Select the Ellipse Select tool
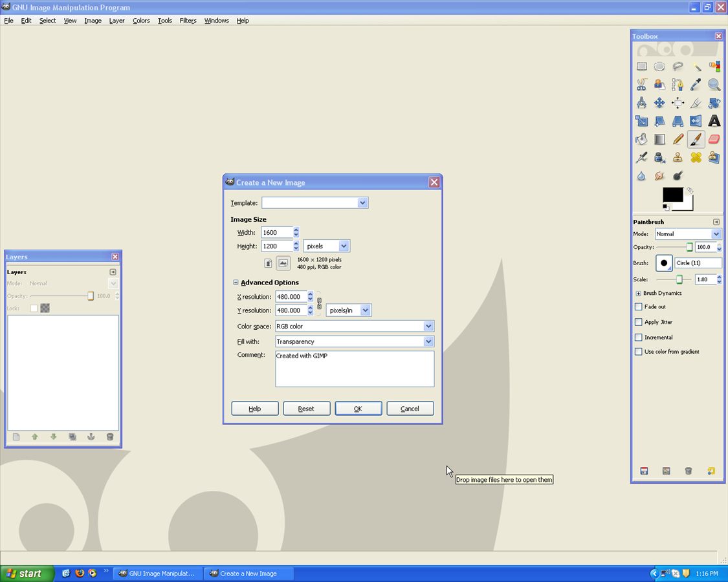Screen dimensions: 728x582 tap(659, 67)
